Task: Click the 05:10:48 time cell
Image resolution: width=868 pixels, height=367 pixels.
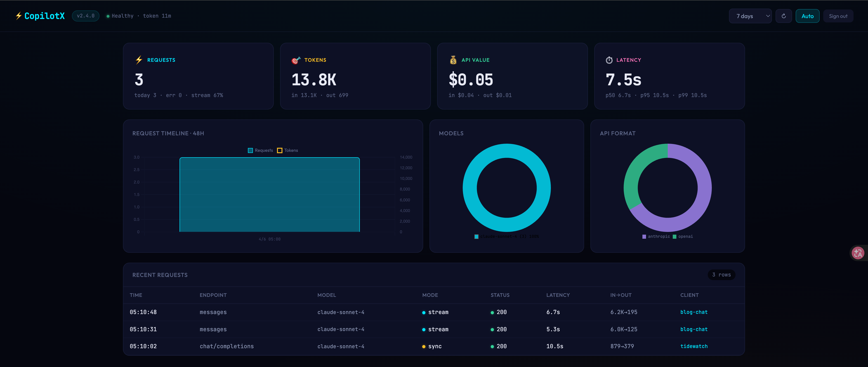Action: [143, 312]
